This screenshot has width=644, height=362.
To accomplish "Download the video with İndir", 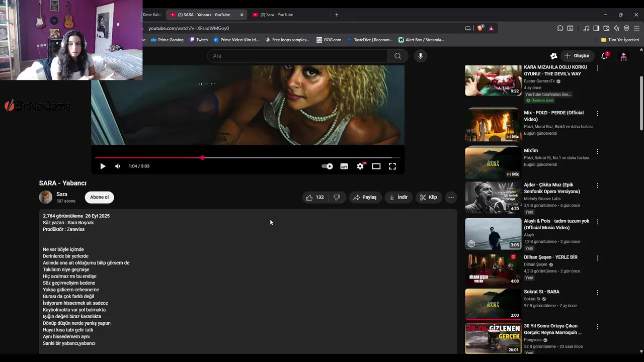I will (398, 198).
